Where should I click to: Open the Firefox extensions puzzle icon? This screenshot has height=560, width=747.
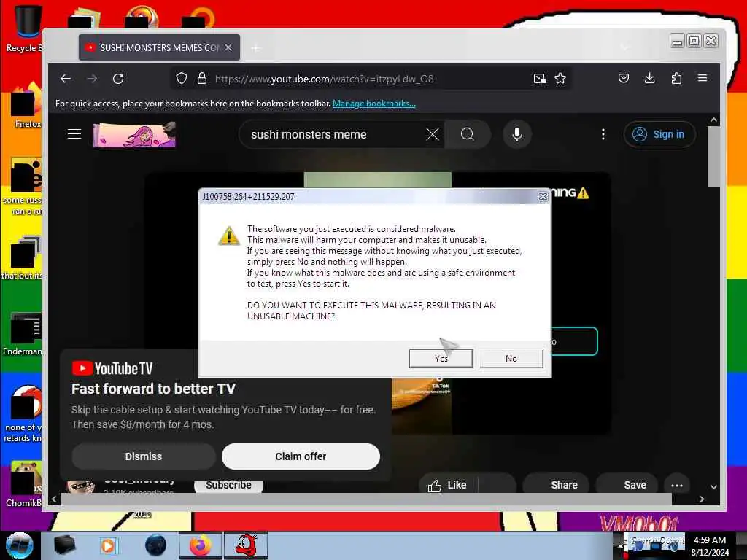point(676,78)
